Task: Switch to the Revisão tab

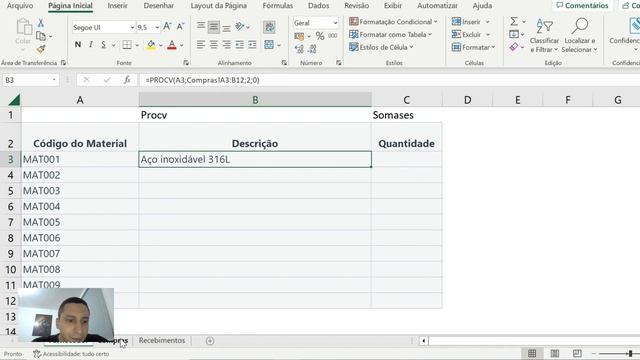Action: (x=356, y=6)
